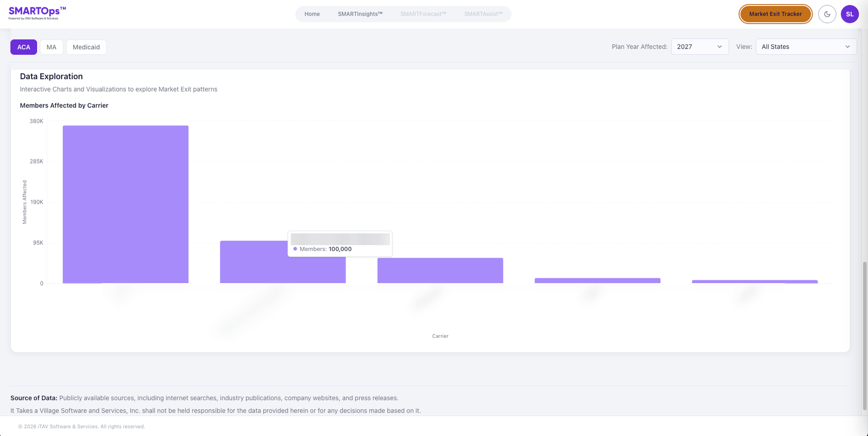Viewport: 868px width, 436px height.
Task: Click the 2026 iTAV copyright footer
Action: (x=81, y=427)
